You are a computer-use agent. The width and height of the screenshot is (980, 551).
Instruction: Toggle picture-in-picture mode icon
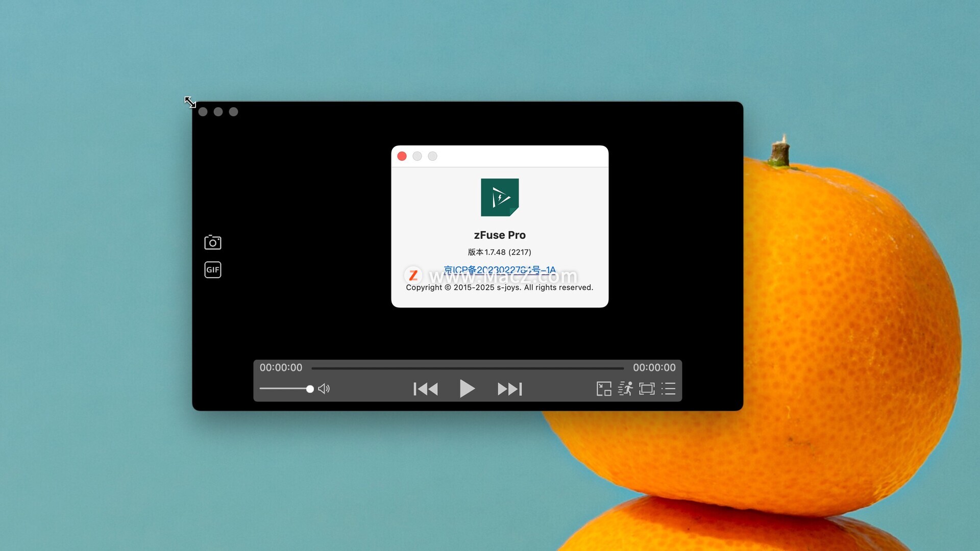[604, 389]
